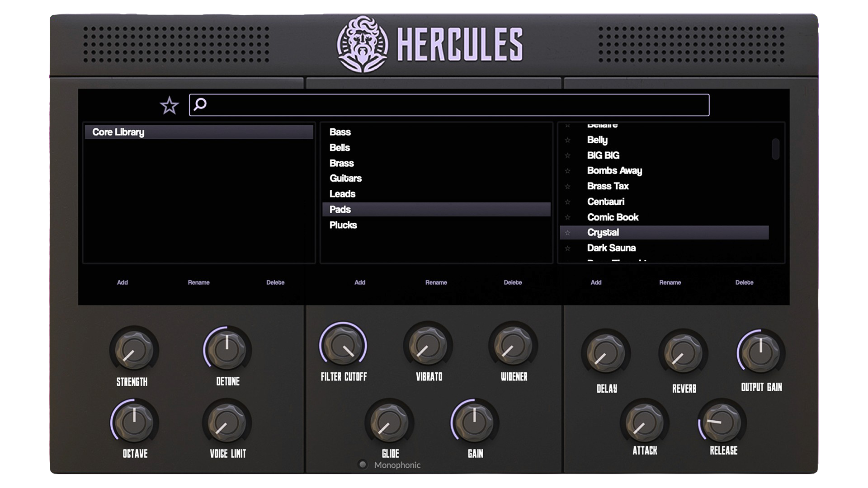Star the Brass Tax preset

point(568,186)
